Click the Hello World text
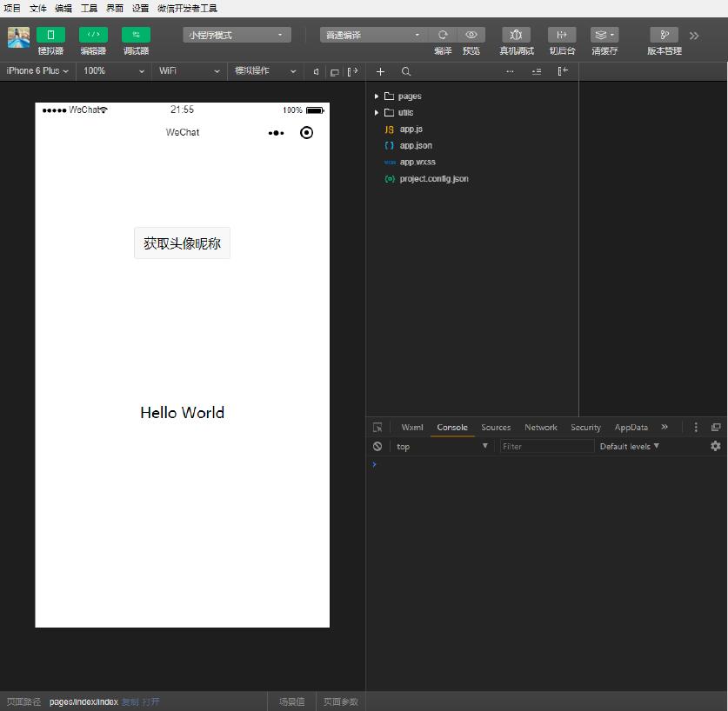Viewport: 728px width, 711px height. click(x=183, y=413)
